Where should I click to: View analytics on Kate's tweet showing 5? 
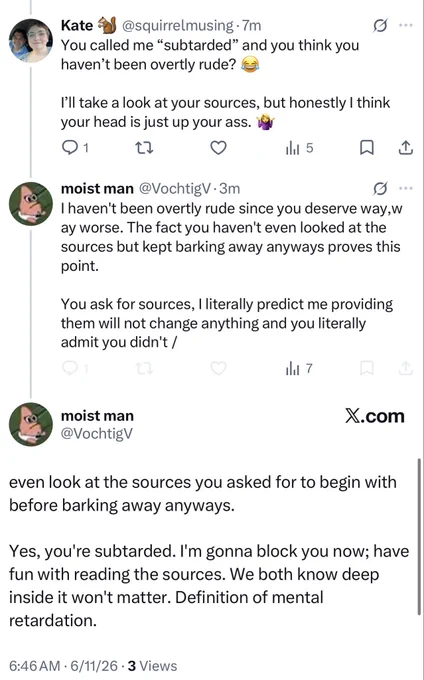[x=299, y=148]
